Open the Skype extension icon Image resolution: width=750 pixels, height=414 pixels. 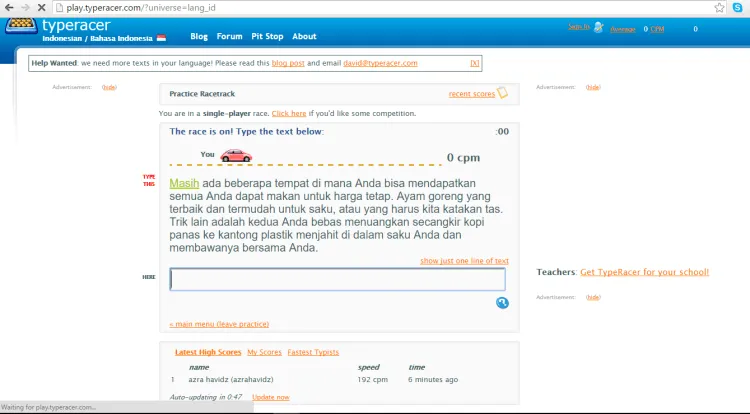(x=738, y=8)
